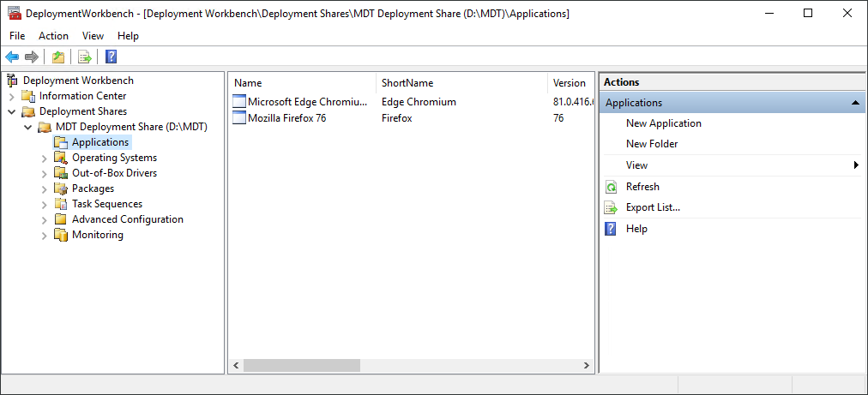868x395 pixels.
Task: Click Help text in Actions pane
Action: coord(636,229)
